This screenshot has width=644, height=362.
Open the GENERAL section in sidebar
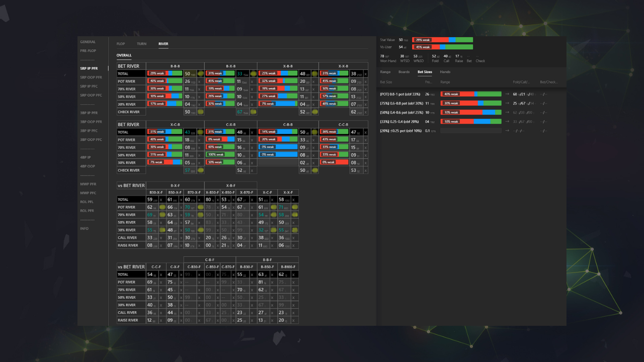click(88, 42)
